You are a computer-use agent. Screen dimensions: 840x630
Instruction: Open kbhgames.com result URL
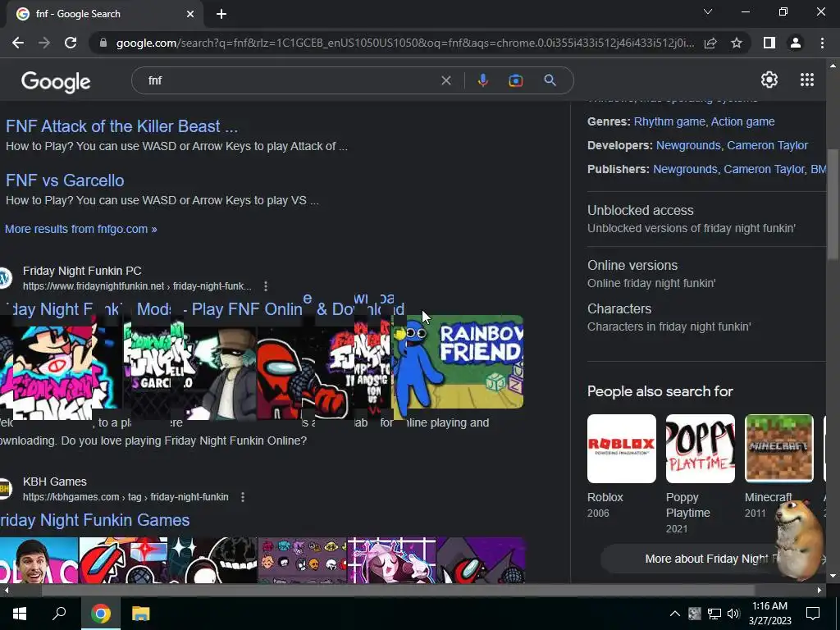pyautogui.click(x=126, y=497)
